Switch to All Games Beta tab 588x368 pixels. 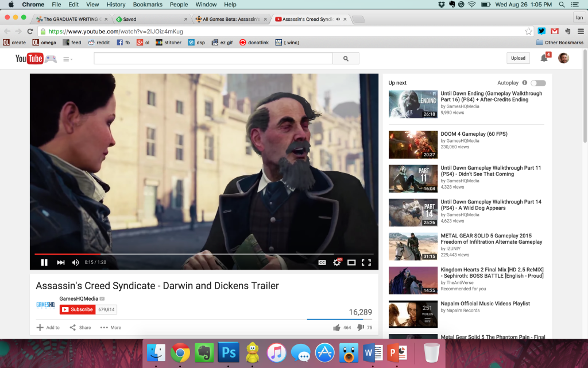click(231, 19)
